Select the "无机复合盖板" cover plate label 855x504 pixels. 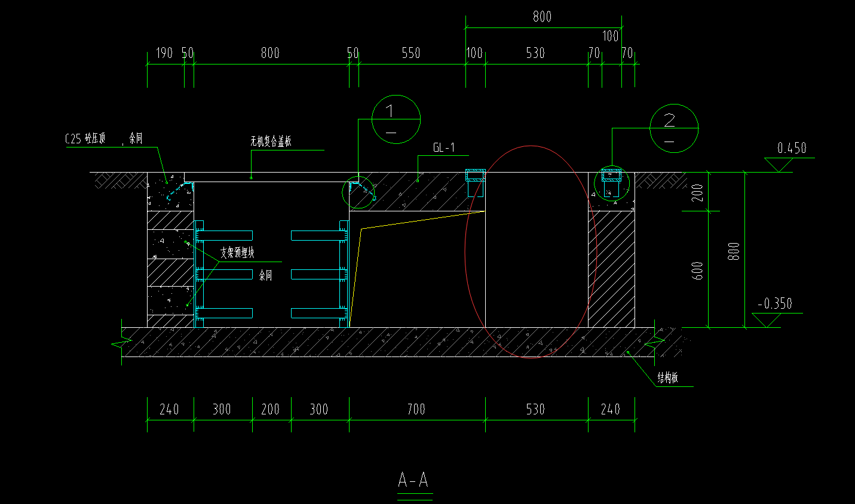pyautogui.click(x=271, y=142)
